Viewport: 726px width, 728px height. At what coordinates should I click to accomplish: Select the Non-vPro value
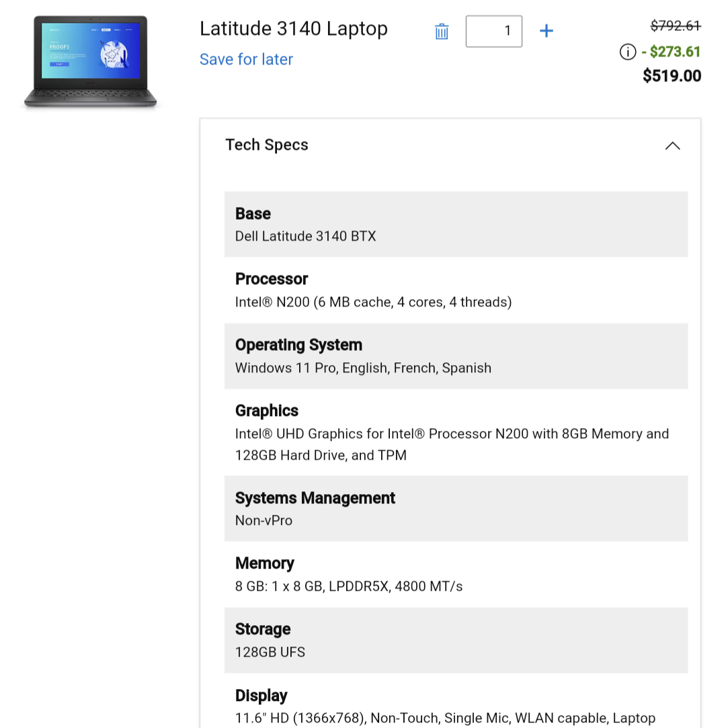pyautogui.click(x=264, y=520)
